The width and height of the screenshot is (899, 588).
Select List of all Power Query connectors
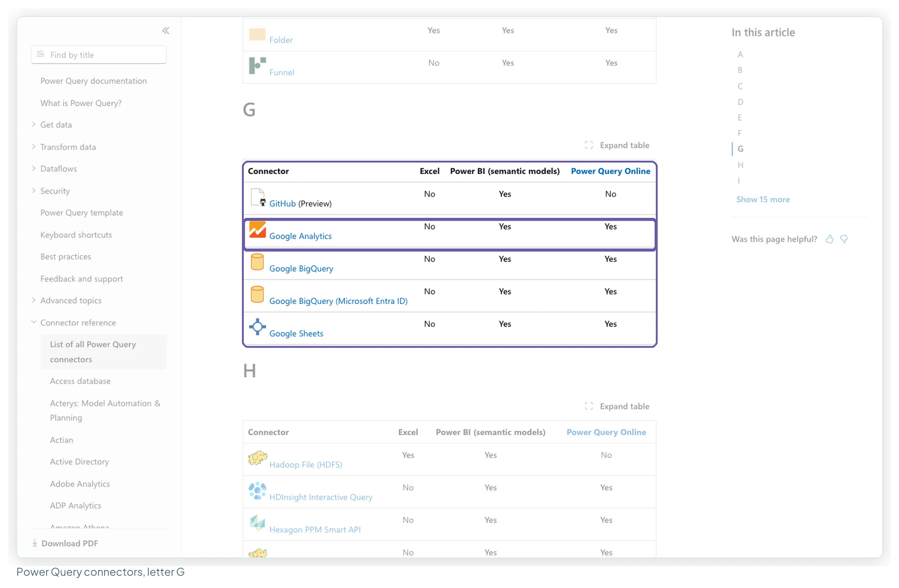(x=104, y=351)
